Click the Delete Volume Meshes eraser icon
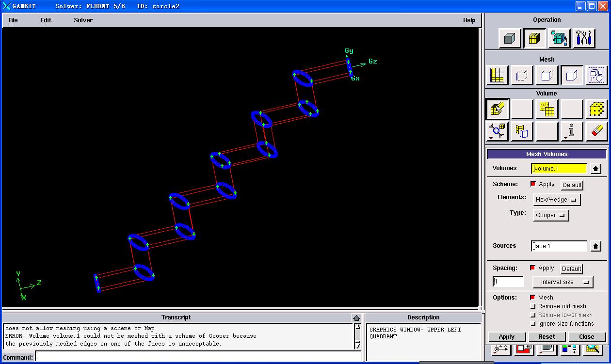Viewport: 611px width, 364px height. coord(596,131)
